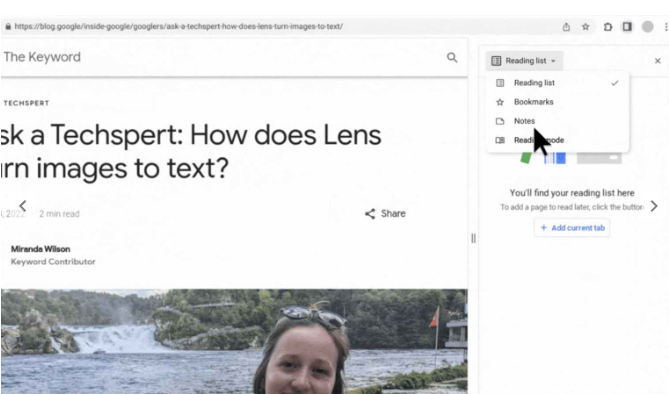Go to previous slide with left chevron
669x394 pixels.
click(23, 206)
